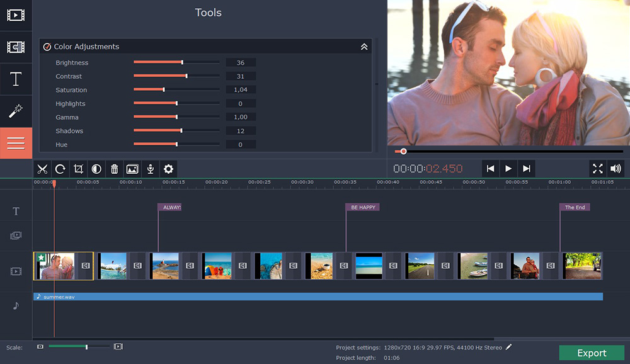The width and height of the screenshot is (630, 364).
Task: Adjust the timeline Scale slider
Action: pyautogui.click(x=79, y=347)
